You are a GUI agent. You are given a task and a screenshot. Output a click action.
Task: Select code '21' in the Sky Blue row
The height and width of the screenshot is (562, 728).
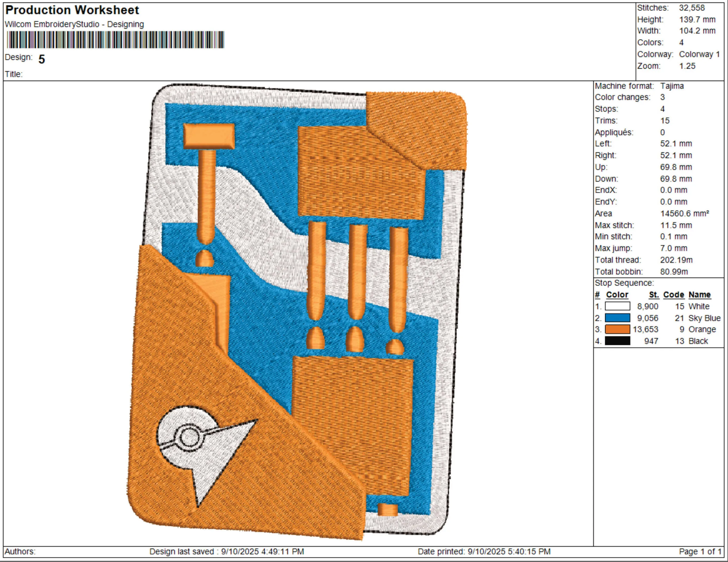679,318
